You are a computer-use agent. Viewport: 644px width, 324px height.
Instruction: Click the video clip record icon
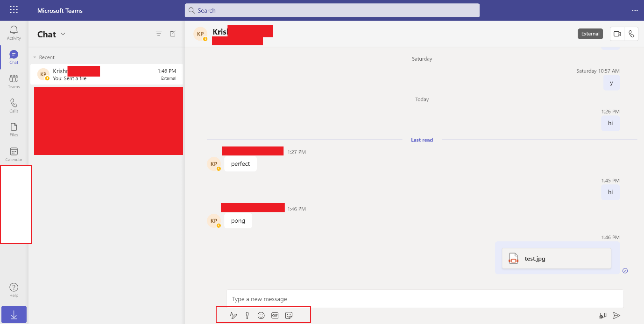603,316
